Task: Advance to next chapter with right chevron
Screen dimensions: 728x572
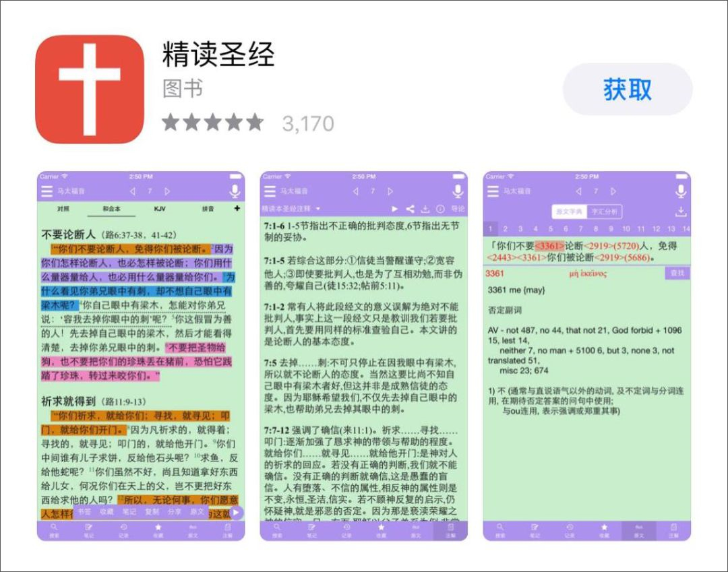Action: tap(168, 191)
